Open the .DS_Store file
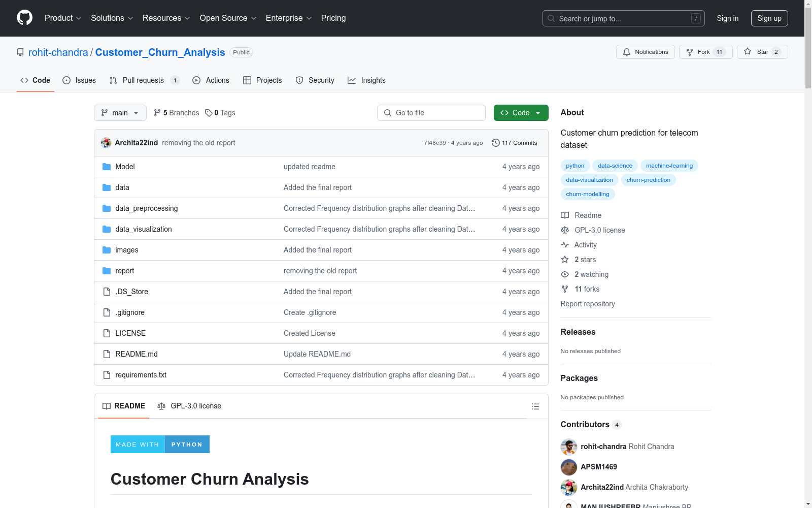 point(131,292)
